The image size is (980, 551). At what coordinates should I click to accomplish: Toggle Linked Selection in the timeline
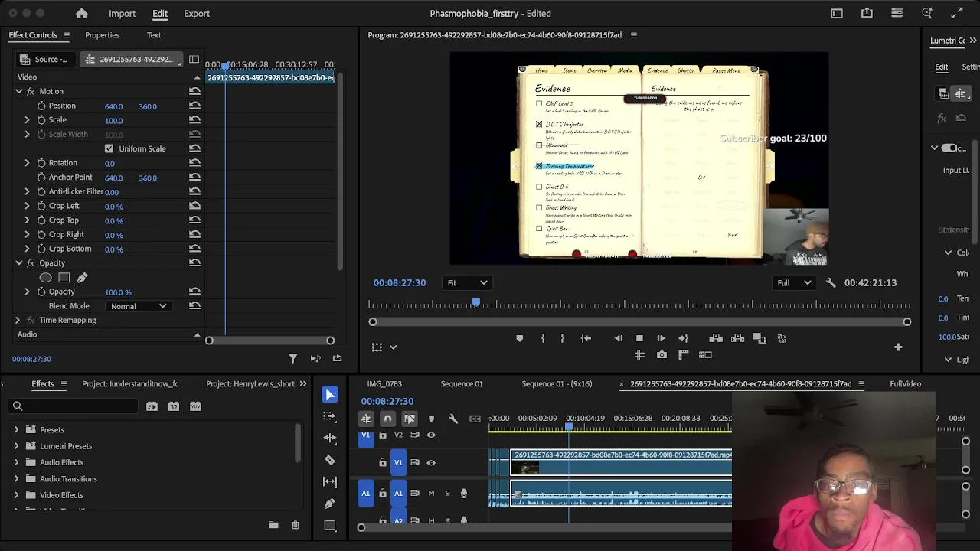(410, 419)
